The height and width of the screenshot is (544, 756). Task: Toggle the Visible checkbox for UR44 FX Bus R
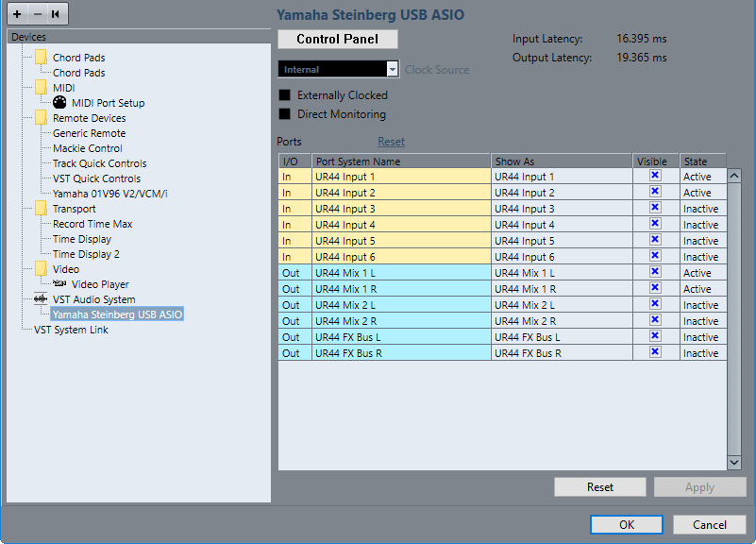point(655,352)
